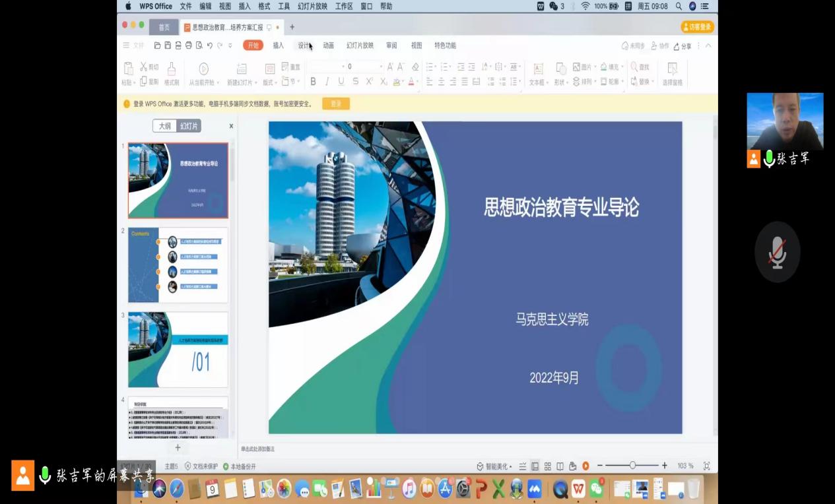Toggle the muted microphone button
The image size is (835, 504).
[777, 252]
